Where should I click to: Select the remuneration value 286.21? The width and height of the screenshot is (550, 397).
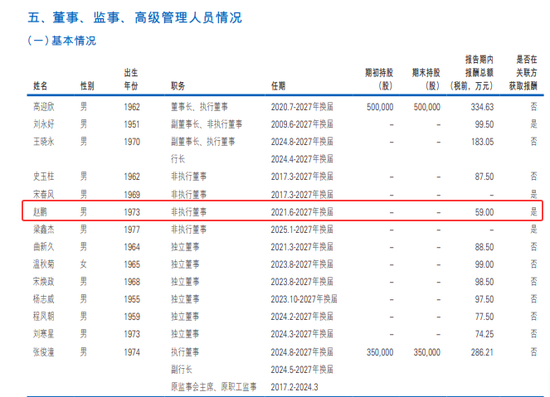(482, 352)
